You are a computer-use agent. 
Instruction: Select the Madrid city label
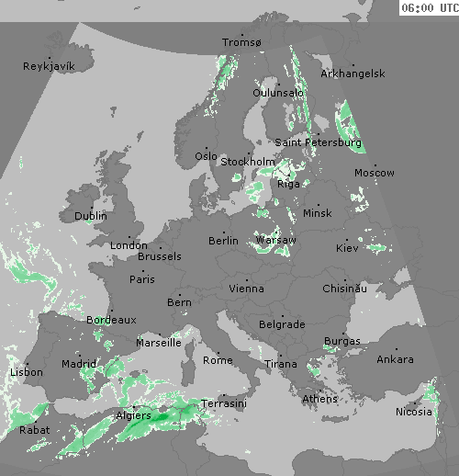tap(79, 364)
